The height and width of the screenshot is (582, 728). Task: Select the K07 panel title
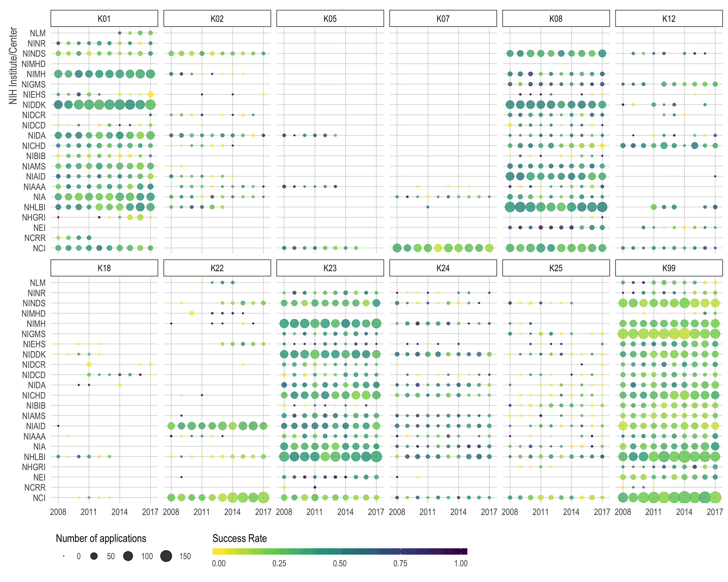tap(443, 18)
